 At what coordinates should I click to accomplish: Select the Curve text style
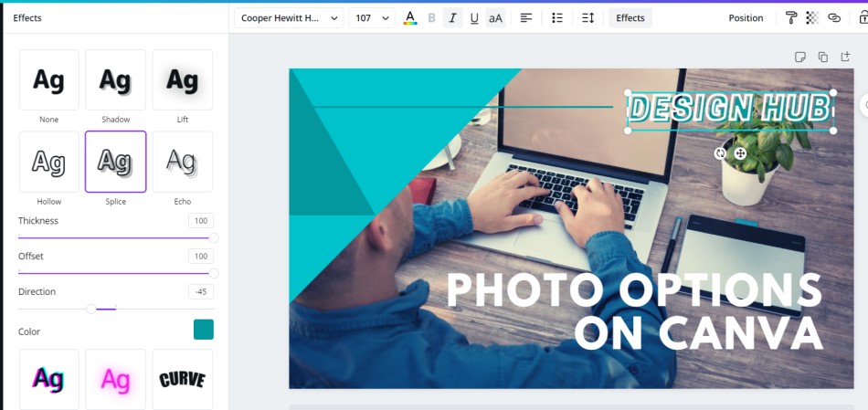point(182,380)
